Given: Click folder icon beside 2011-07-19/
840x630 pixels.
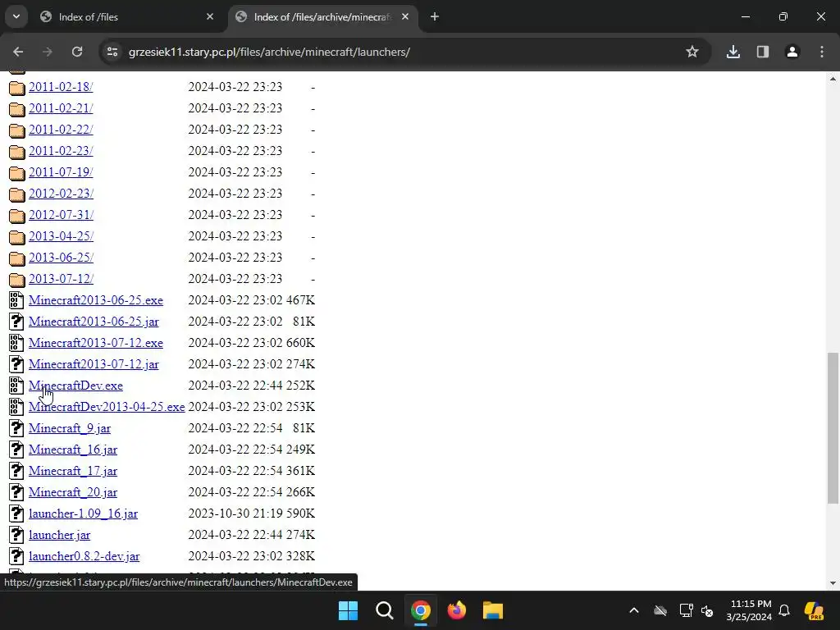Looking at the screenshot, I should 17,173.
